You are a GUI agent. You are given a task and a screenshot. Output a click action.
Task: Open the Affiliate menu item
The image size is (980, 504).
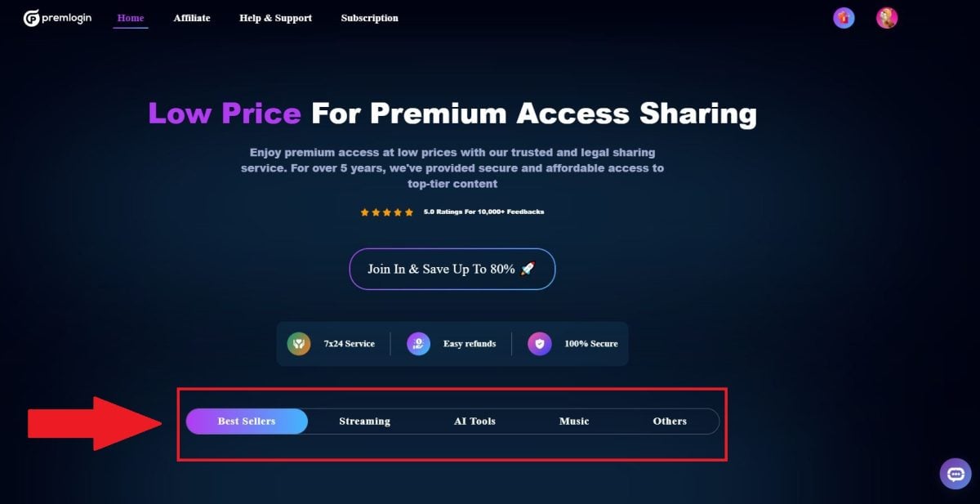coord(192,17)
